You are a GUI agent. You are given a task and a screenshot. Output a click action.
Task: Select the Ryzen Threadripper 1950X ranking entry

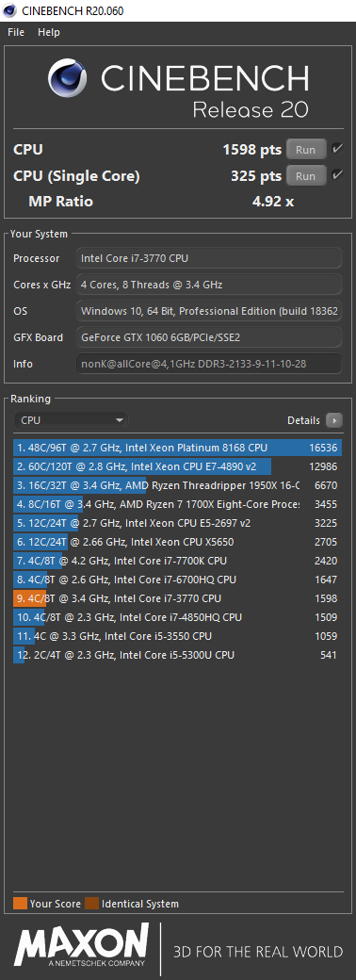pyautogui.click(x=177, y=485)
